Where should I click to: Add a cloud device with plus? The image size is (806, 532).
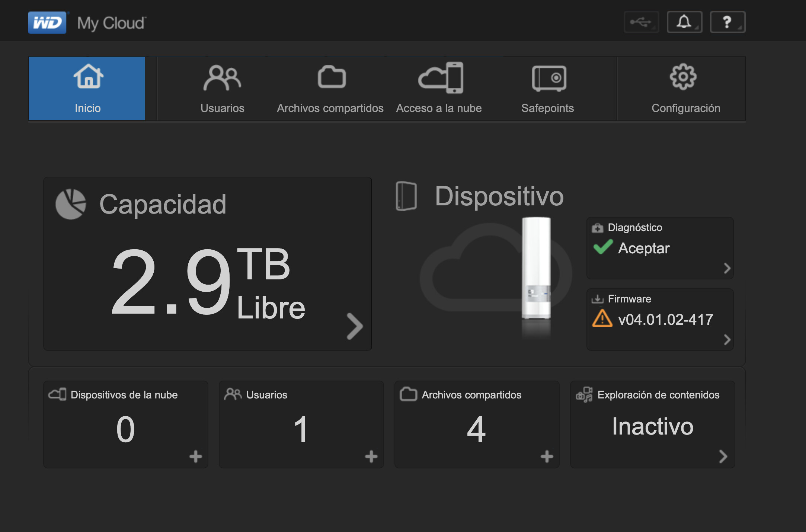click(x=196, y=456)
